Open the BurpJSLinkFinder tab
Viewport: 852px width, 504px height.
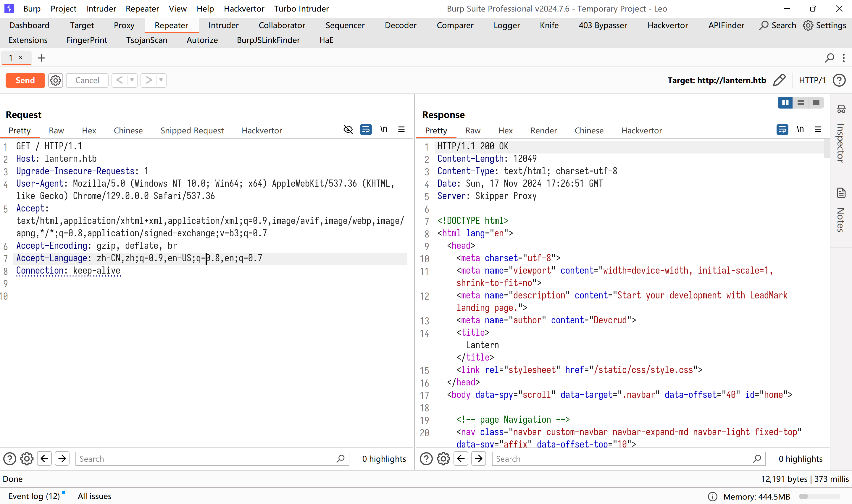(x=268, y=40)
